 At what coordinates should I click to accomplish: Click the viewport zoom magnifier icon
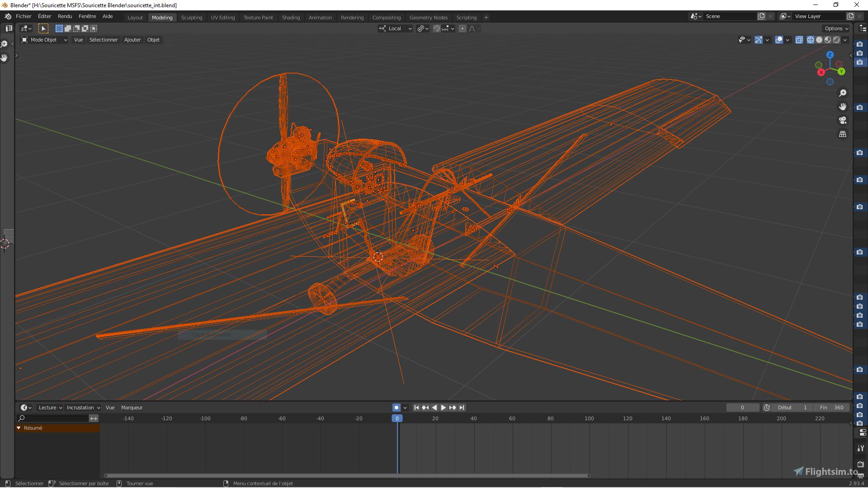point(843,93)
